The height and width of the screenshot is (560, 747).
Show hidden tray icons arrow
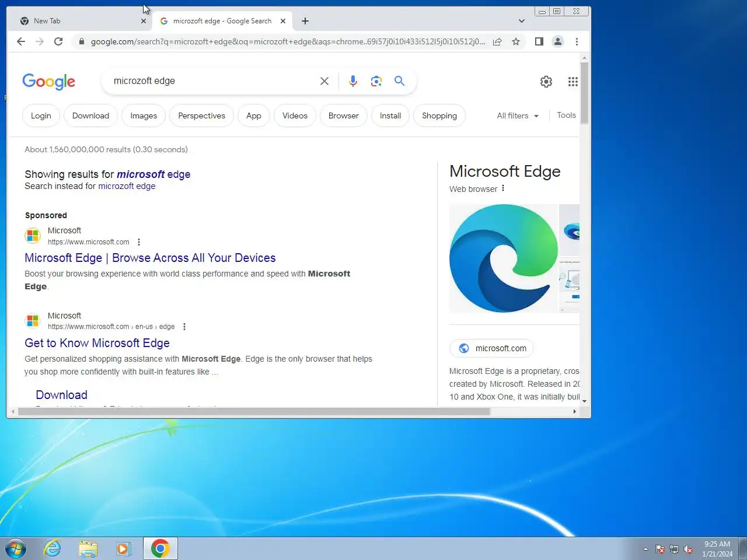(x=645, y=549)
